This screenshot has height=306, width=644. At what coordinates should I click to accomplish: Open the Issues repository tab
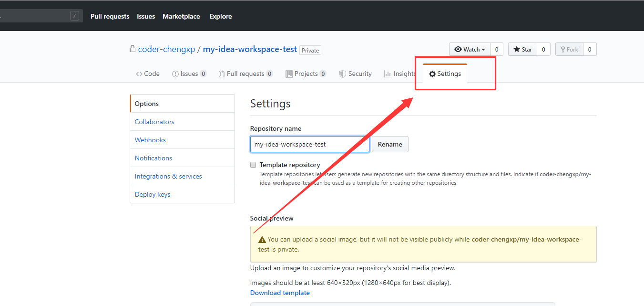(189, 74)
